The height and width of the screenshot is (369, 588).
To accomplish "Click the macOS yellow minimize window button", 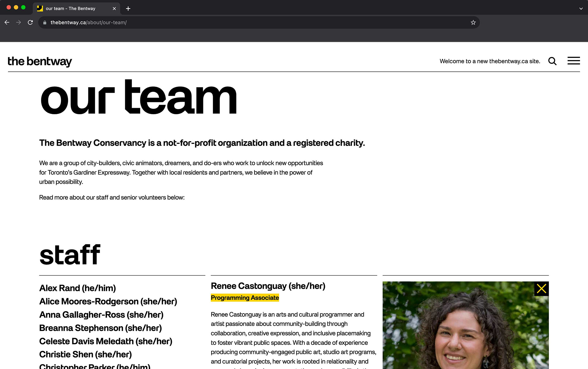I will [x=16, y=7].
